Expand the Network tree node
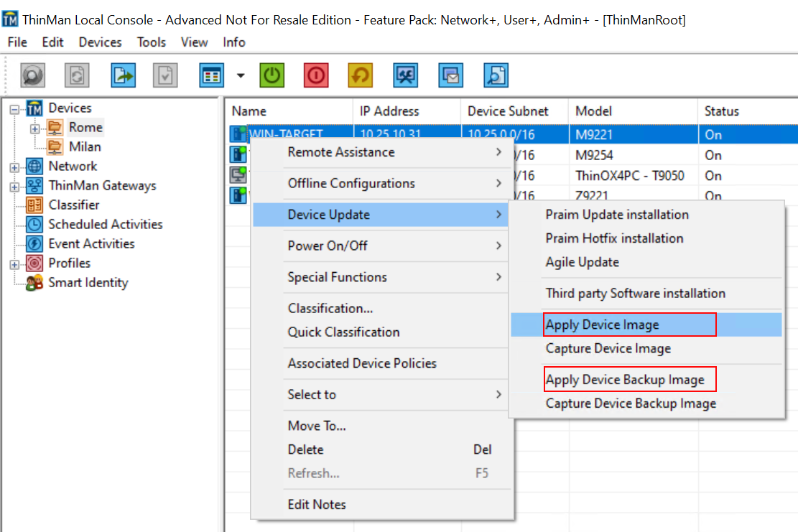This screenshot has width=798, height=532. click(14, 167)
